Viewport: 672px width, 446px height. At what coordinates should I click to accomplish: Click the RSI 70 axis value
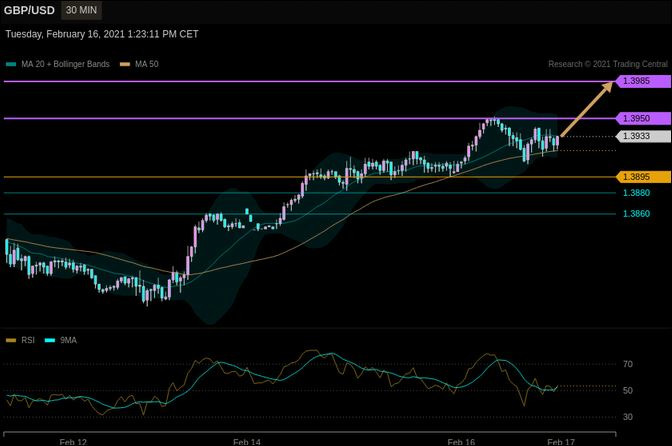pos(628,364)
